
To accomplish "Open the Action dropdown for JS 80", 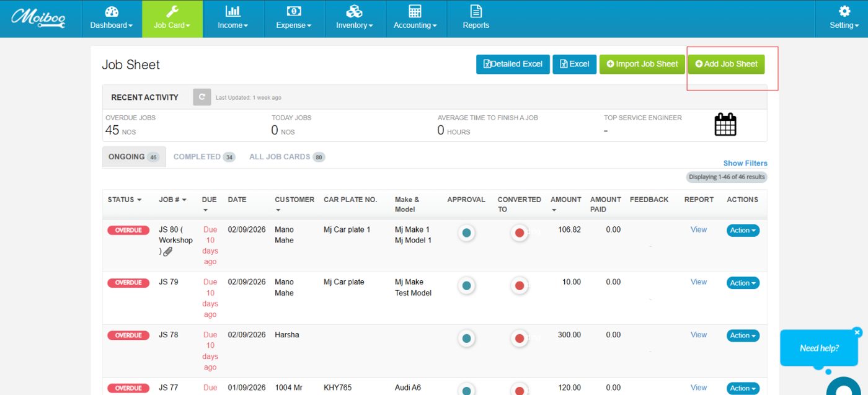I will point(743,230).
